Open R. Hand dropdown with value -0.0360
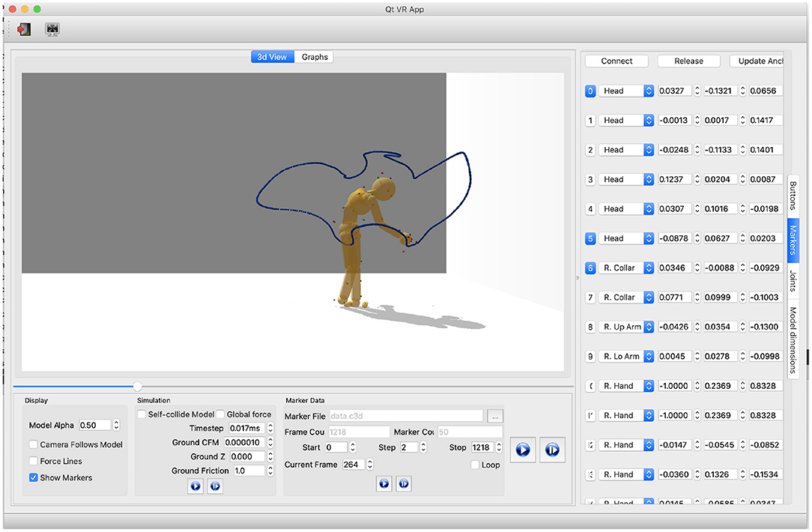Screen dimensions: 812x532 [x=626, y=474]
